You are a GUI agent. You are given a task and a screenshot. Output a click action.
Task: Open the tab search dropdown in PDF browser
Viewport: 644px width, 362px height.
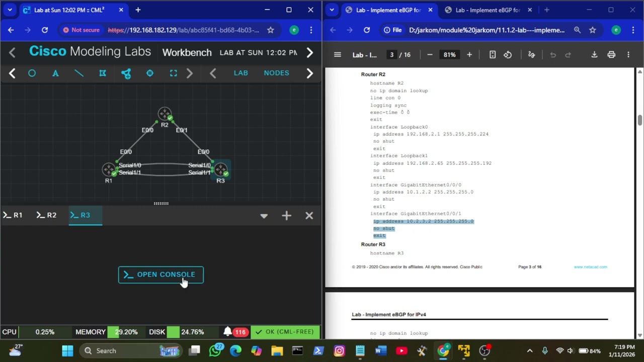(332, 10)
